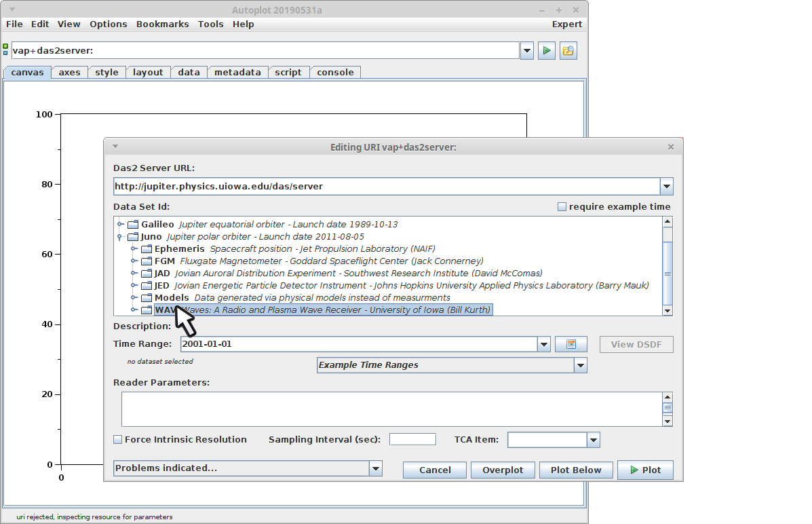Switch to the style tab
Viewport: 812px width, 524px height.
pos(107,73)
